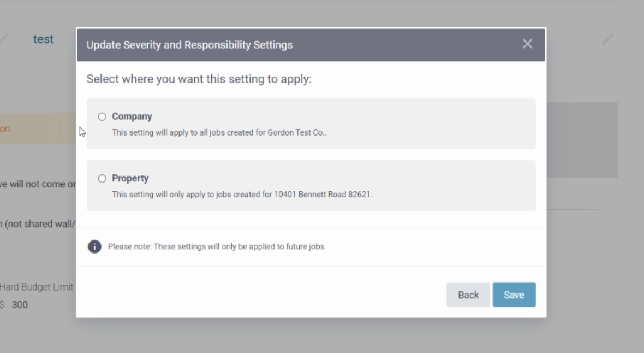Click the "Select where you want" heading
Image resolution: width=644 pixels, height=353 pixels.
click(x=199, y=79)
